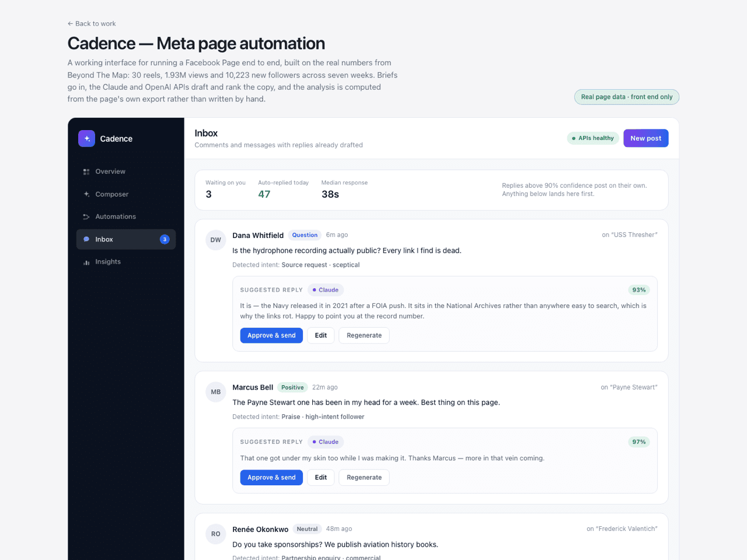Go to Automations in the sidebar
Viewport: 747px width, 560px height.
click(x=126, y=216)
